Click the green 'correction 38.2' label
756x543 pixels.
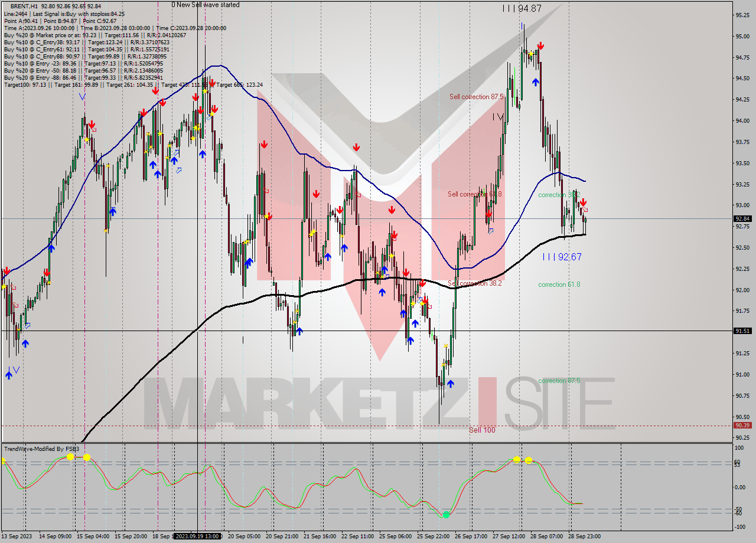pyautogui.click(x=559, y=195)
